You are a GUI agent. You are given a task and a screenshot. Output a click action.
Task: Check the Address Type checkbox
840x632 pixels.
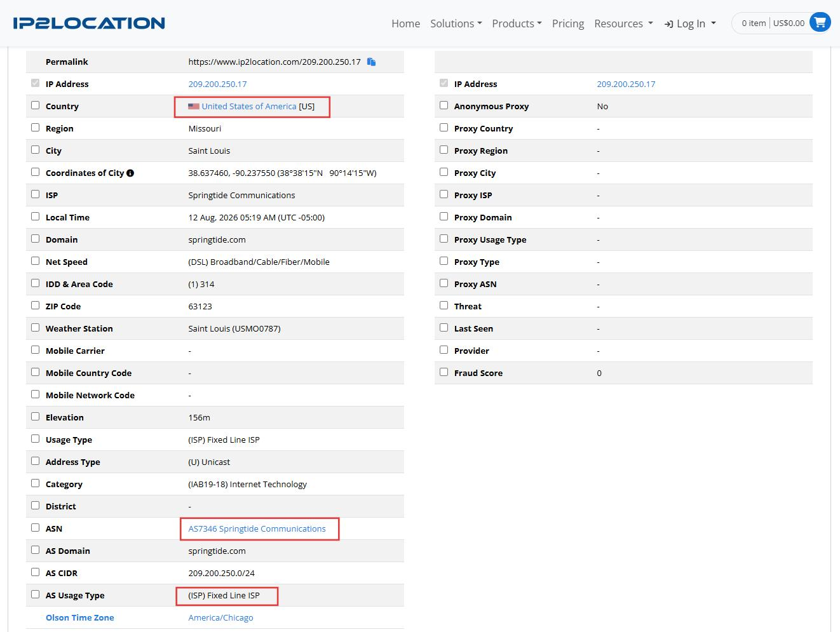(x=36, y=461)
